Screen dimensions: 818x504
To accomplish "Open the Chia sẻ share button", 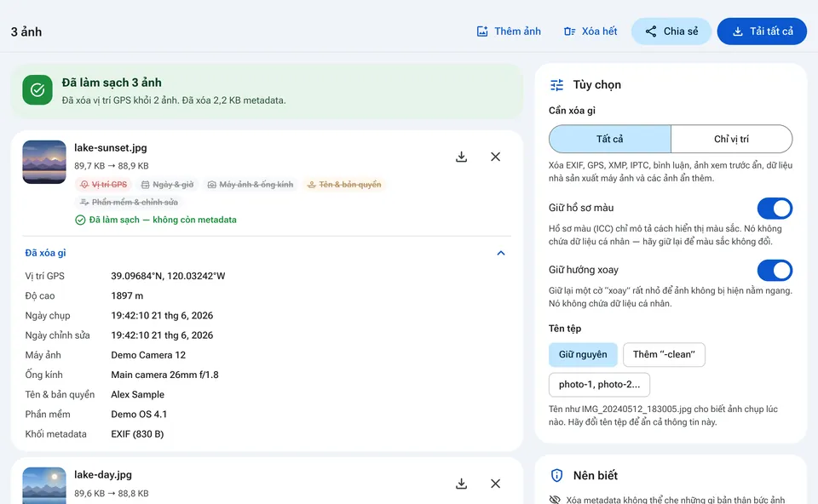I will pyautogui.click(x=671, y=31).
